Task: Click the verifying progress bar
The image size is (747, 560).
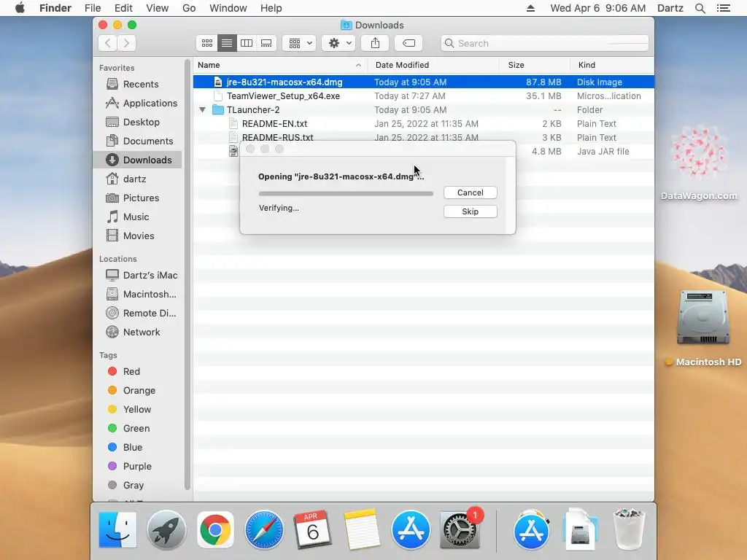Action: point(346,193)
